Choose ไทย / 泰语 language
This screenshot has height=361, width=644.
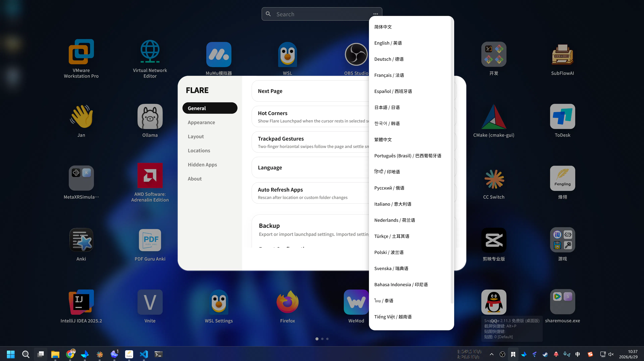point(410,301)
